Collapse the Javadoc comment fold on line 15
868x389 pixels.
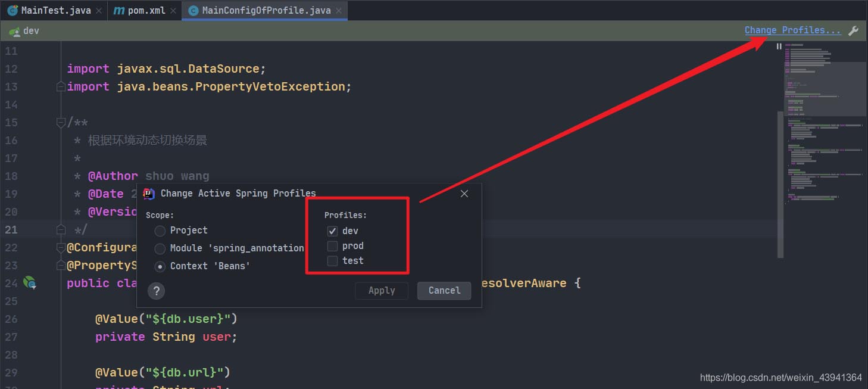[x=60, y=123]
